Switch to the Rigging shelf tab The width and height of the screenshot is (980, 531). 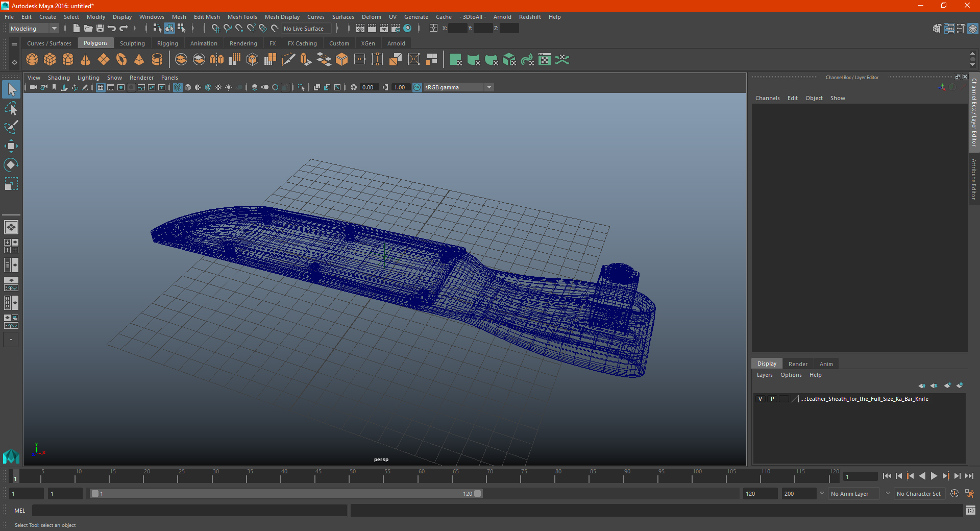pos(167,43)
